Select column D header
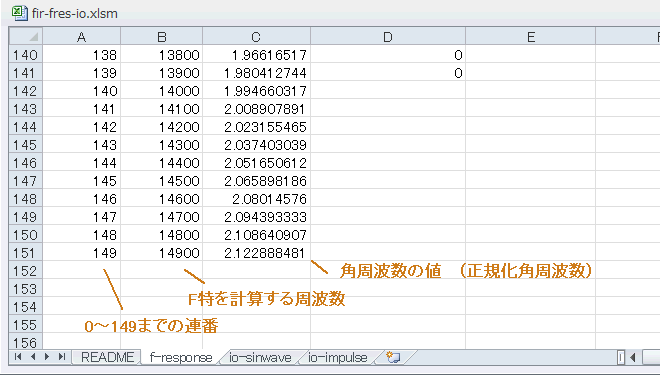 click(x=388, y=37)
